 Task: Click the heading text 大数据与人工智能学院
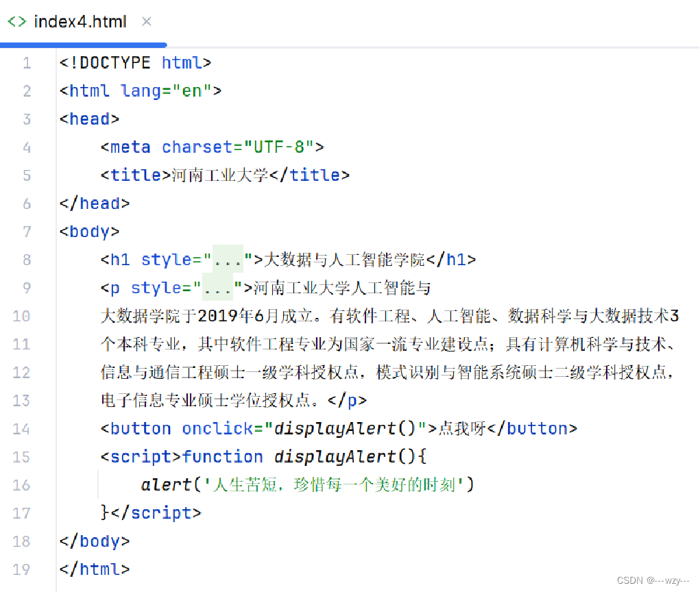[344, 259]
